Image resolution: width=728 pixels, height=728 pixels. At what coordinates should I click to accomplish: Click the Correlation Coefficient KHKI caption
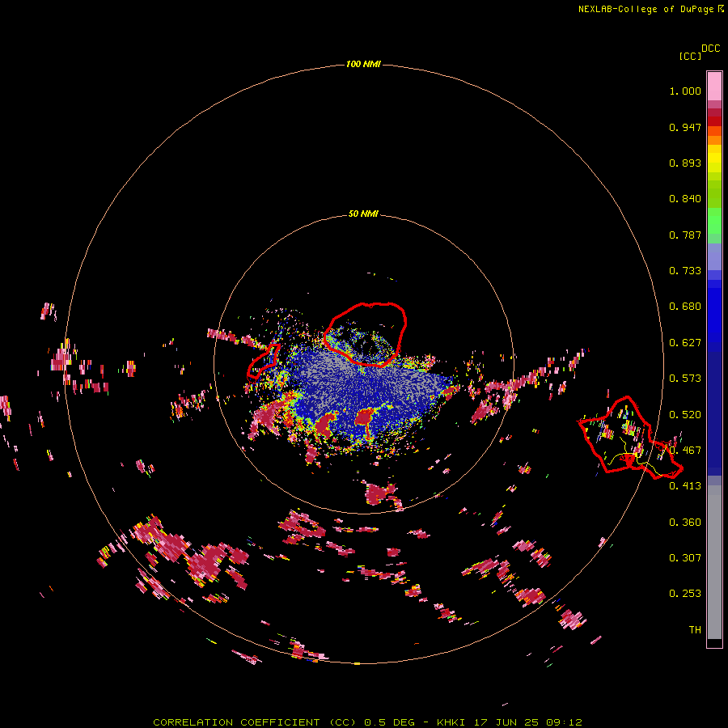tap(367, 722)
